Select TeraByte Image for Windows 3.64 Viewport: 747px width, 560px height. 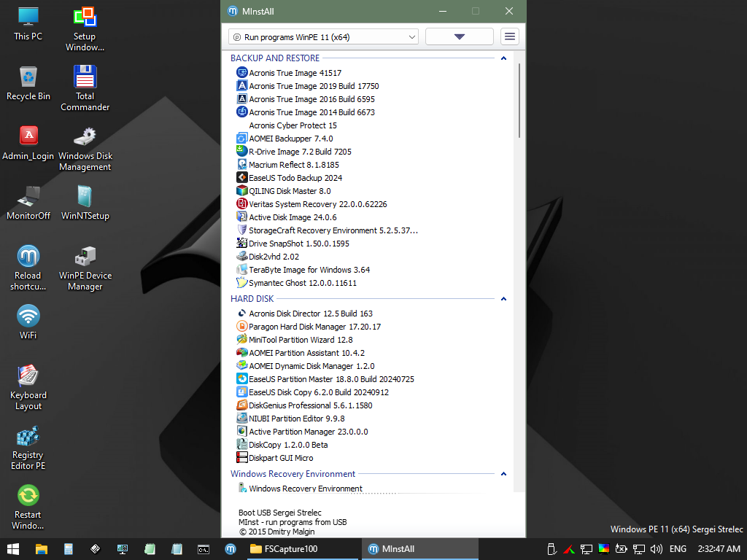(x=303, y=270)
